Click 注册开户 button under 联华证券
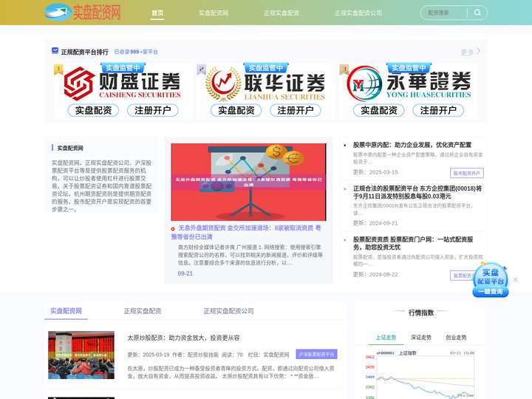This screenshot has width=532, height=399. 296,110
